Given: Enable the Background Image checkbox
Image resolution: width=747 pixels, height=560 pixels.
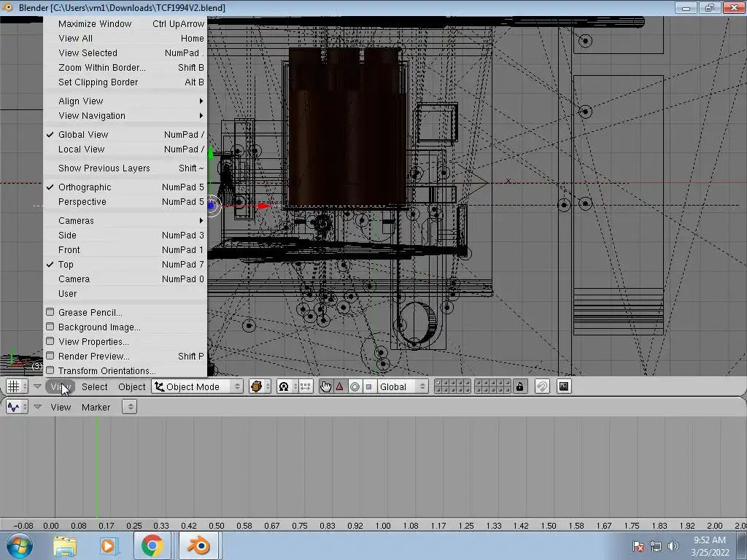Looking at the screenshot, I should (x=50, y=327).
